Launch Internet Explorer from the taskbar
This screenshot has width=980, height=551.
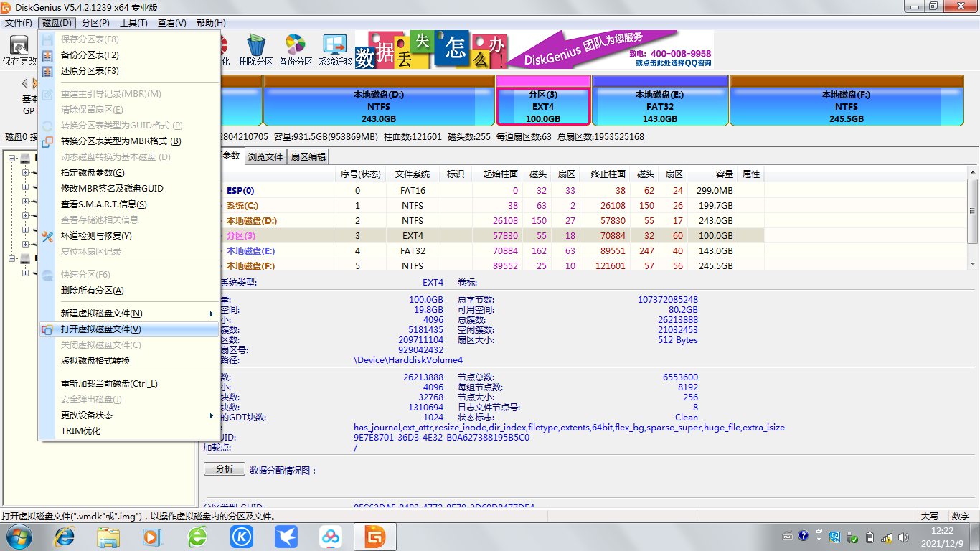point(65,536)
